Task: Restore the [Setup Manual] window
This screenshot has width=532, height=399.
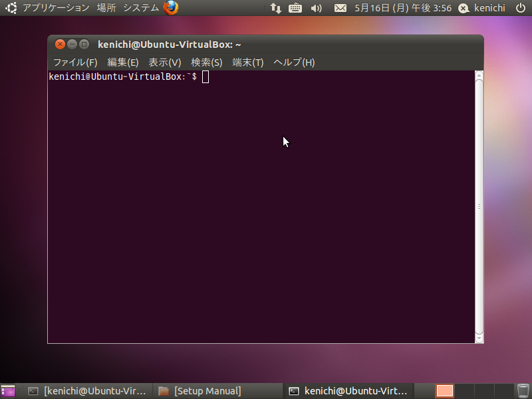Action: [x=217, y=391]
